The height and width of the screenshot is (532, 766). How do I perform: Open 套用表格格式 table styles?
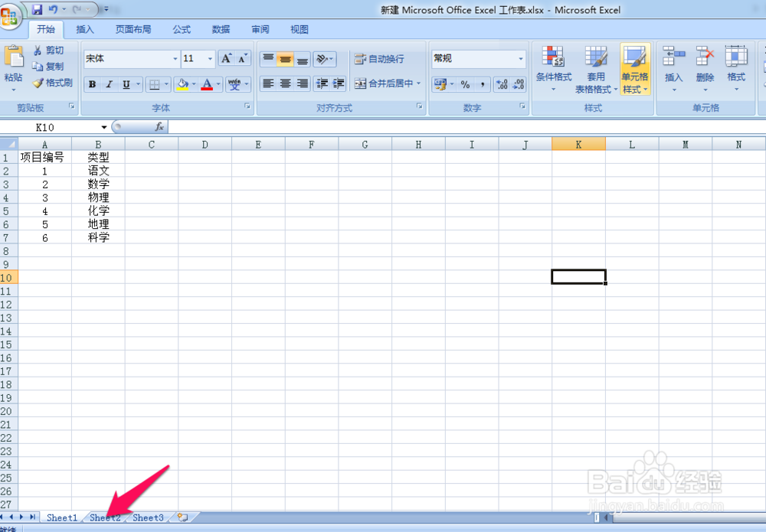(x=596, y=69)
